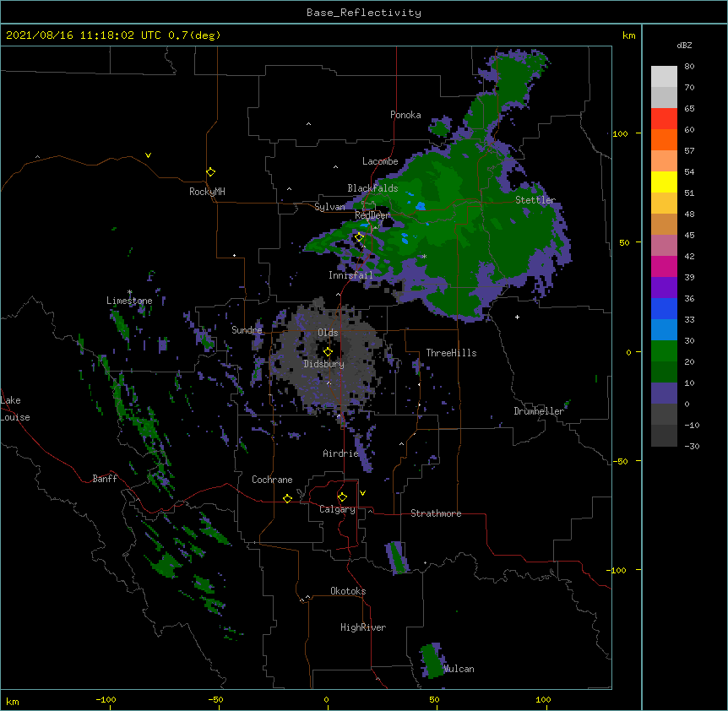The height and width of the screenshot is (711, 728).
Task: Click the Olds city label
Action: coord(328,333)
